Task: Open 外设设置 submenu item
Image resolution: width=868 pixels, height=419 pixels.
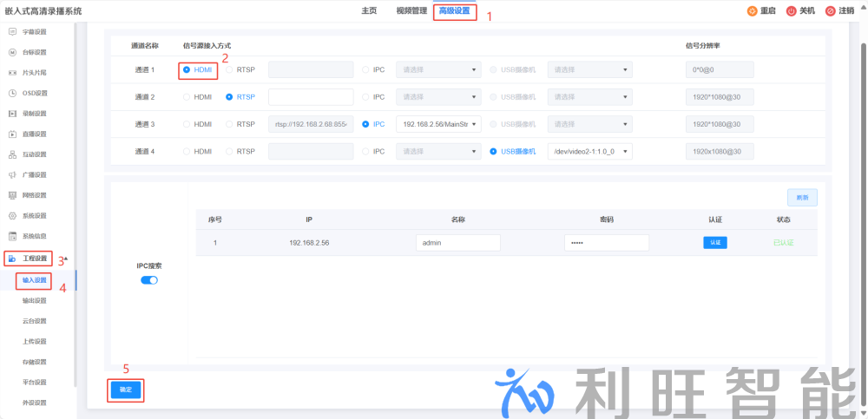Action: pyautogui.click(x=35, y=403)
